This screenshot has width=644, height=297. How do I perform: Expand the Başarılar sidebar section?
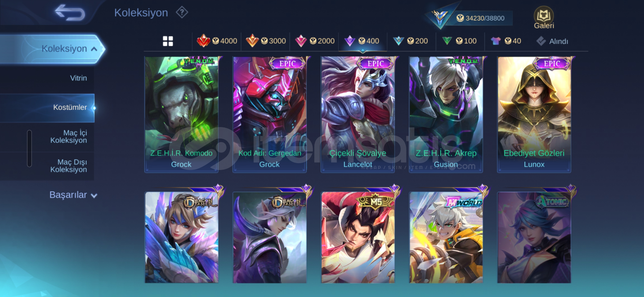[x=73, y=195]
